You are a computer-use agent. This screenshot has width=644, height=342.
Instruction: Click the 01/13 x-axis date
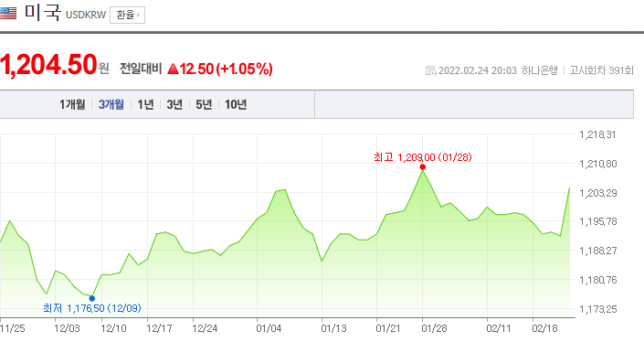(334, 328)
